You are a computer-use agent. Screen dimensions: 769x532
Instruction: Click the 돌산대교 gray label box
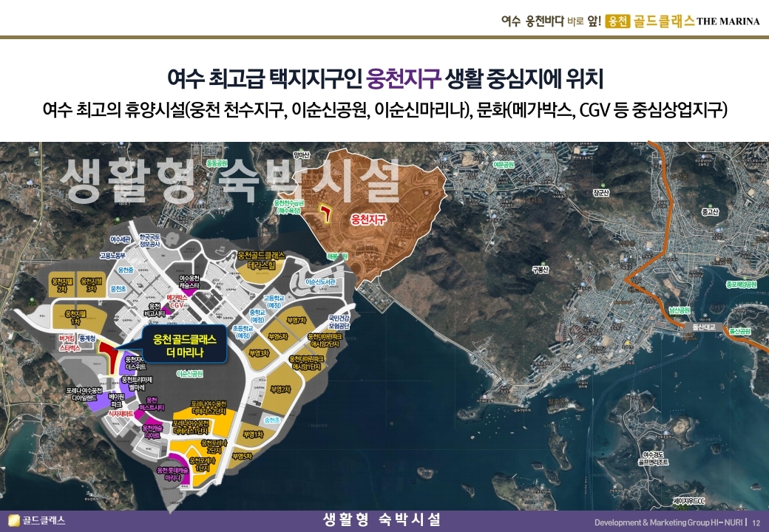click(704, 327)
